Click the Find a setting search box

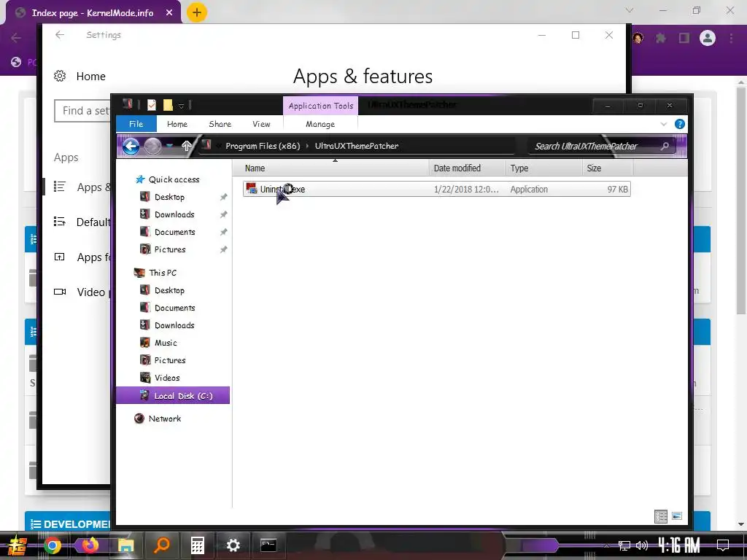(82, 111)
